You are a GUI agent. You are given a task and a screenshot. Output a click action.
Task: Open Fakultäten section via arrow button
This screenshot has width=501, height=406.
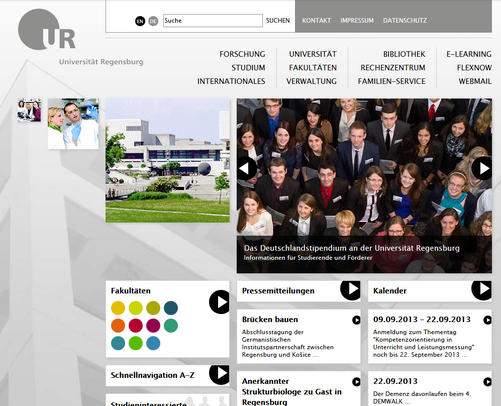tap(219, 302)
